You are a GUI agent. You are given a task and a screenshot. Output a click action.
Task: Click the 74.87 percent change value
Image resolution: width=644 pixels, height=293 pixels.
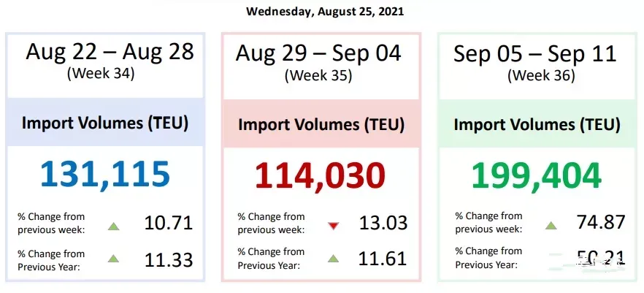tap(601, 222)
